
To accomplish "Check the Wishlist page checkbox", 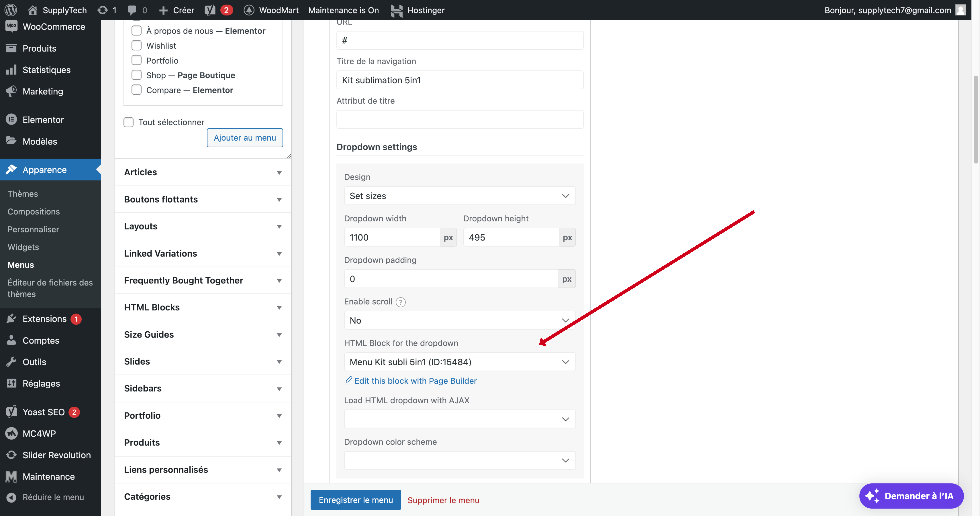I will (x=137, y=45).
